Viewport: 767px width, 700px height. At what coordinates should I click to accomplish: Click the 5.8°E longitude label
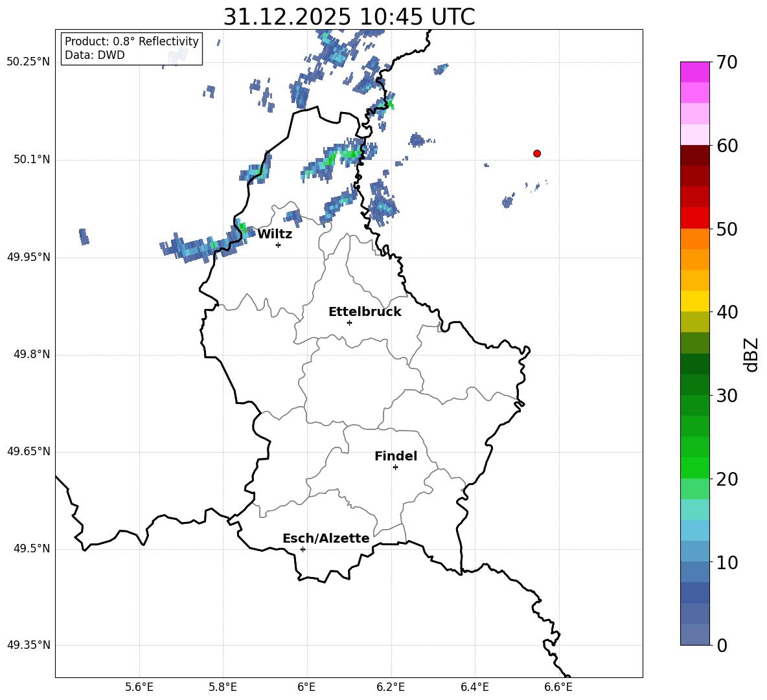(x=223, y=687)
